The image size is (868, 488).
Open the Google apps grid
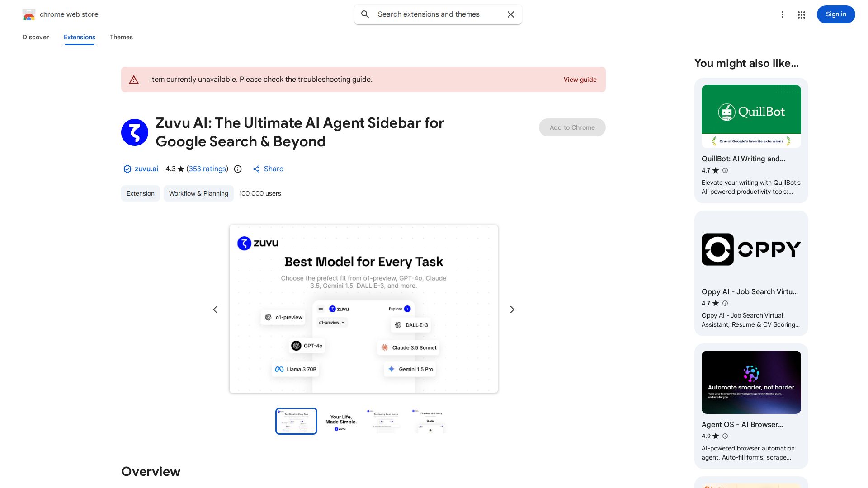pos(801,14)
